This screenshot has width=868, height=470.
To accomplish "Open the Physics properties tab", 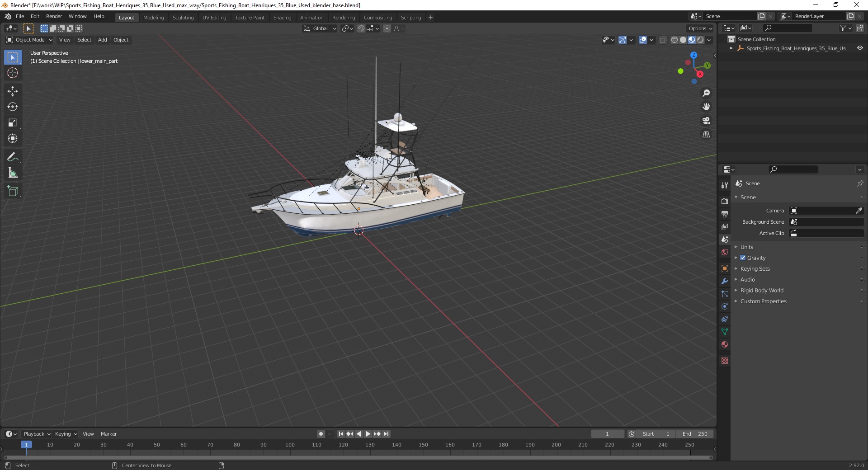I will click(x=725, y=306).
